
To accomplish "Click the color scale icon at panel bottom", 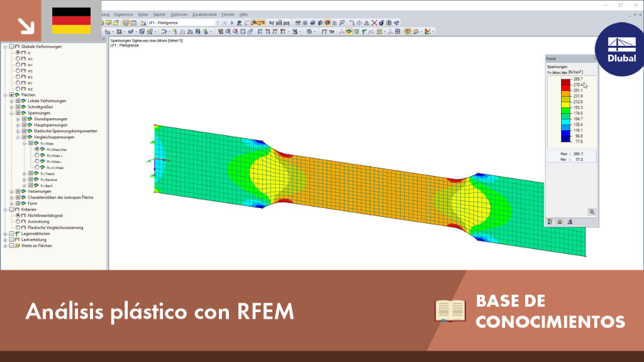I will tap(550, 222).
